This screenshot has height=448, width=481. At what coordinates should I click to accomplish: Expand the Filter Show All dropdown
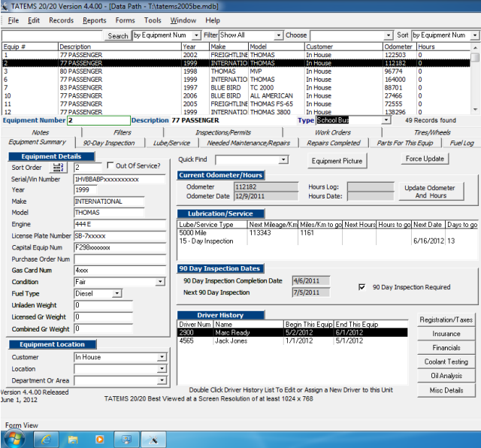279,35
